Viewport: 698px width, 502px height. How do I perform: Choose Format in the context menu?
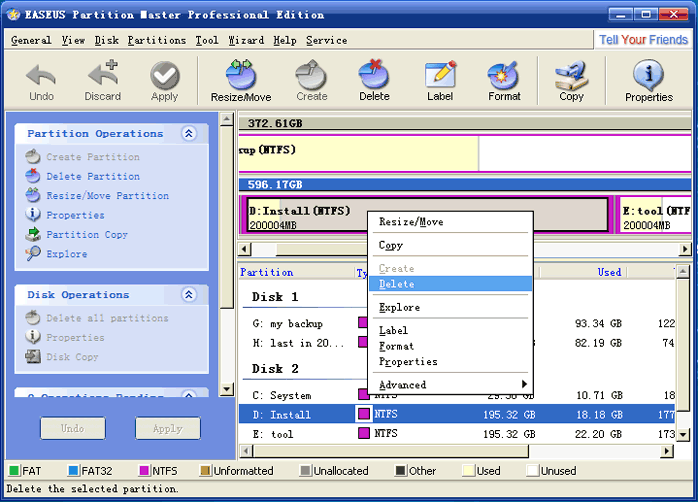tap(450, 346)
